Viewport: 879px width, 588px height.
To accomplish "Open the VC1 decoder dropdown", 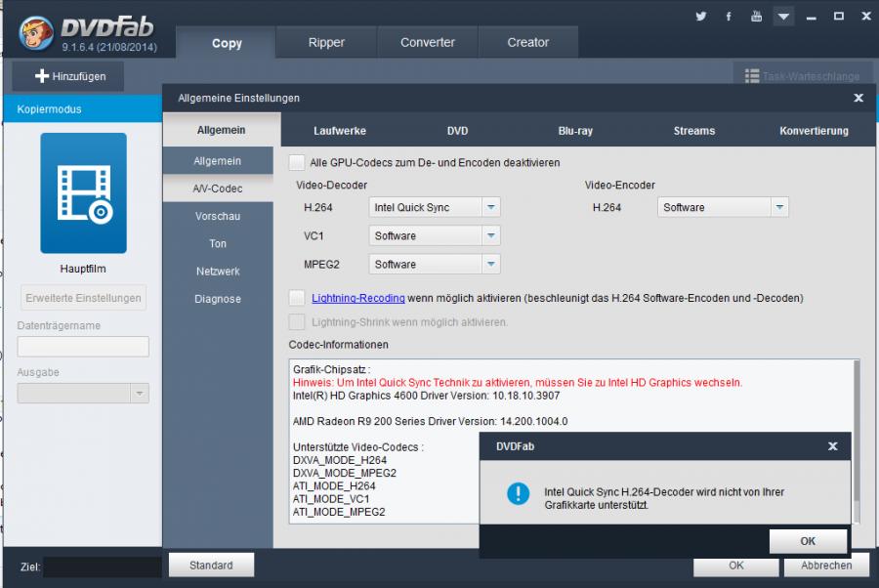I will tap(435, 236).
